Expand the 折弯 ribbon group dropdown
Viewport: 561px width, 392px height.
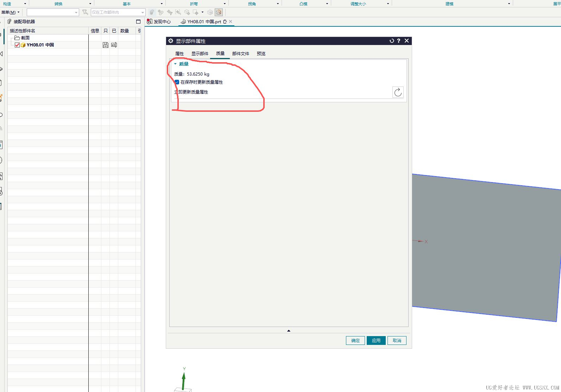point(225,4)
